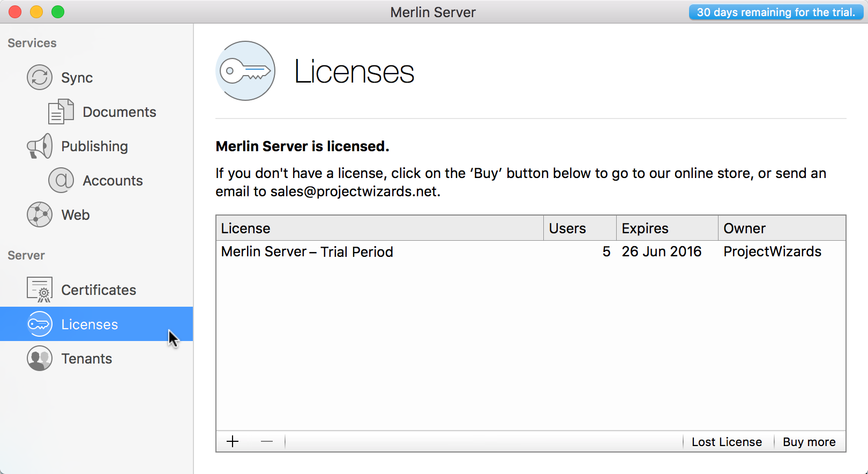This screenshot has width=868, height=474.
Task: Minimize the window with yellow button
Action: pyautogui.click(x=36, y=12)
